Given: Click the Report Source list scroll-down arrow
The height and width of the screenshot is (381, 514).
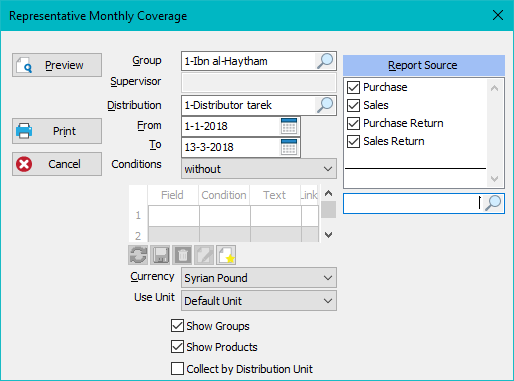Looking at the screenshot, I should [x=495, y=179].
